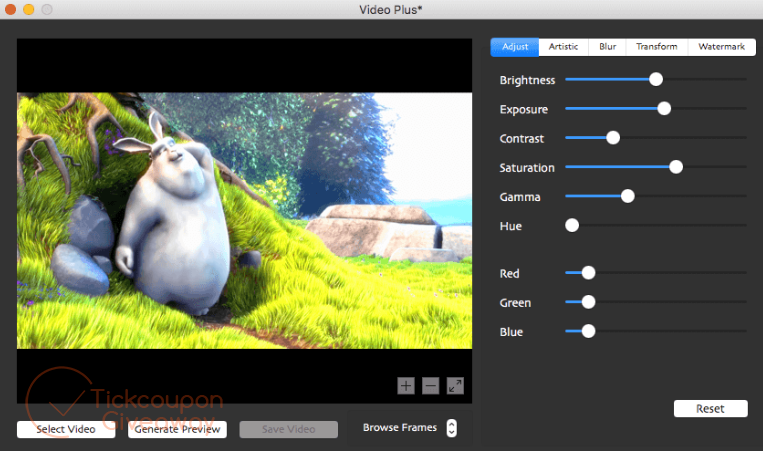The image size is (763, 451).
Task: Click the Red slider handle
Action: coord(588,273)
